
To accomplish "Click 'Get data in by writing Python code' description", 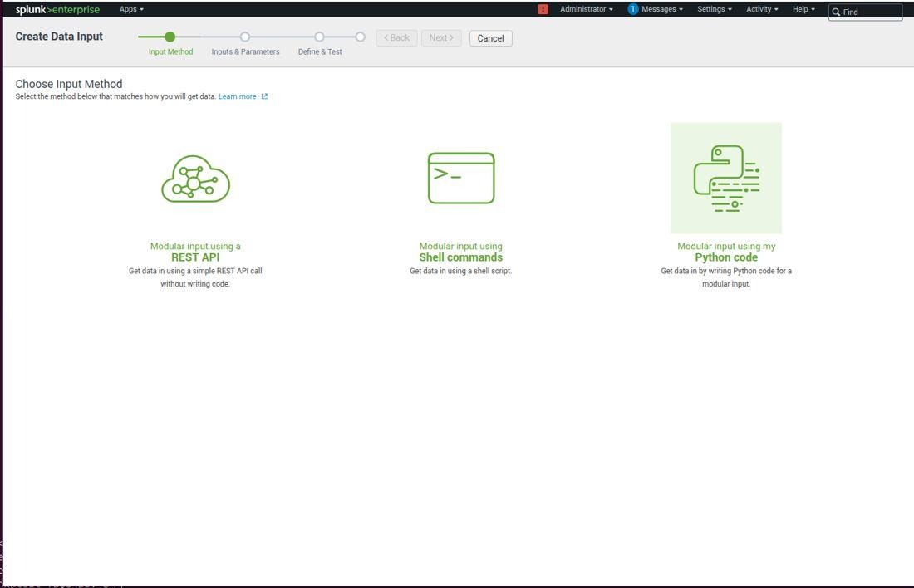I will (726, 277).
